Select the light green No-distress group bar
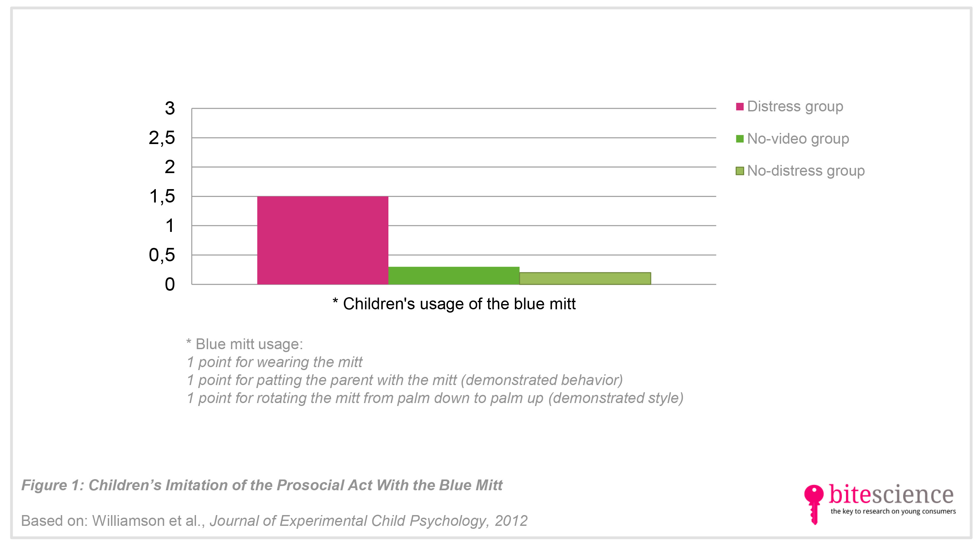The image size is (980, 551). click(585, 278)
